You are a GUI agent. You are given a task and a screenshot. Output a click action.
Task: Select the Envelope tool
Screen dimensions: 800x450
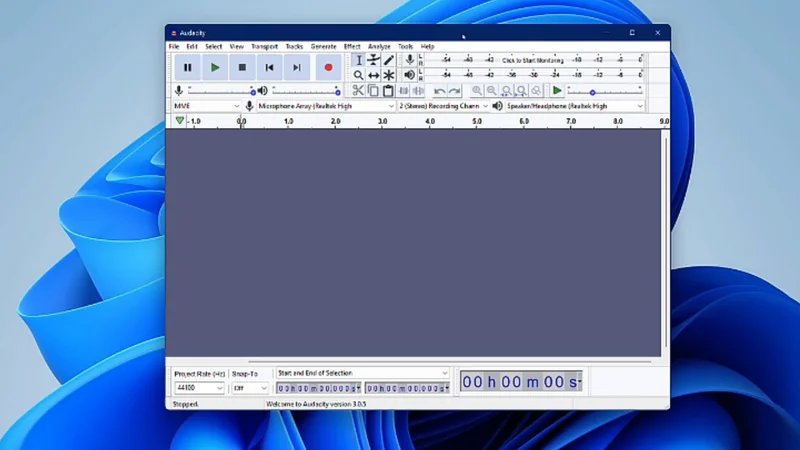pyautogui.click(x=374, y=60)
